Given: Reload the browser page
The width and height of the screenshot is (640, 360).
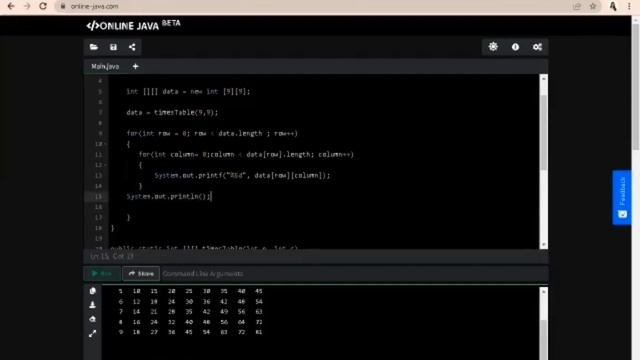Looking at the screenshot, I should (x=43, y=6).
